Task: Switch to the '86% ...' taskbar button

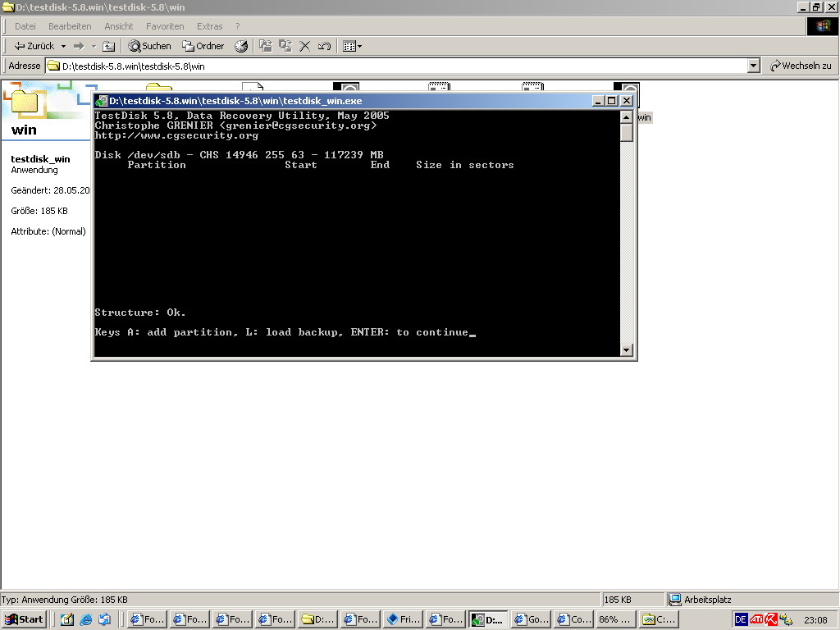Action: (x=617, y=619)
